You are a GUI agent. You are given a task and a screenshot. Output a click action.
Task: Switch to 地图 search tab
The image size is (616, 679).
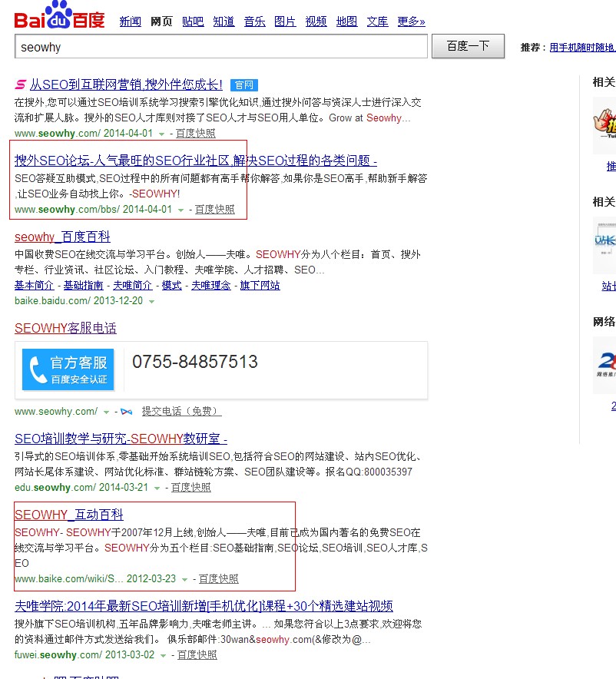pyautogui.click(x=346, y=22)
